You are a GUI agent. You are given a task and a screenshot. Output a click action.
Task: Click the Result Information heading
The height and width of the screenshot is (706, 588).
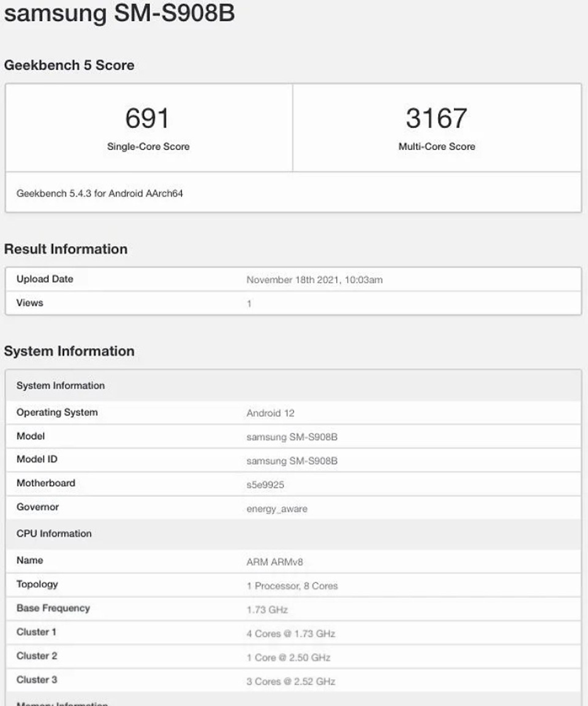(66, 249)
